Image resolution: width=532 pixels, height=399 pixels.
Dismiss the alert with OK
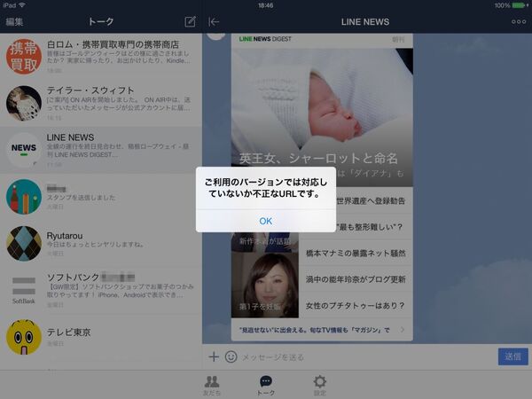266,221
